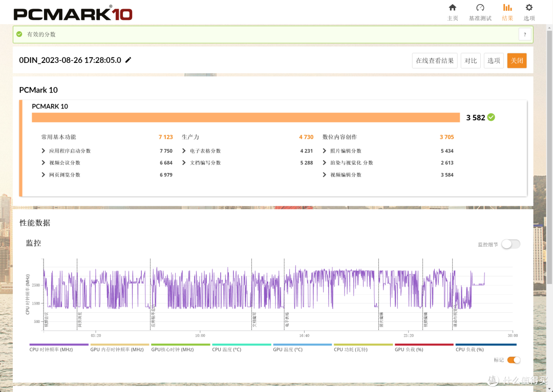Screen dimensions: 553x392
Task: Click the green check beside 有效的分数
Action: coord(19,34)
